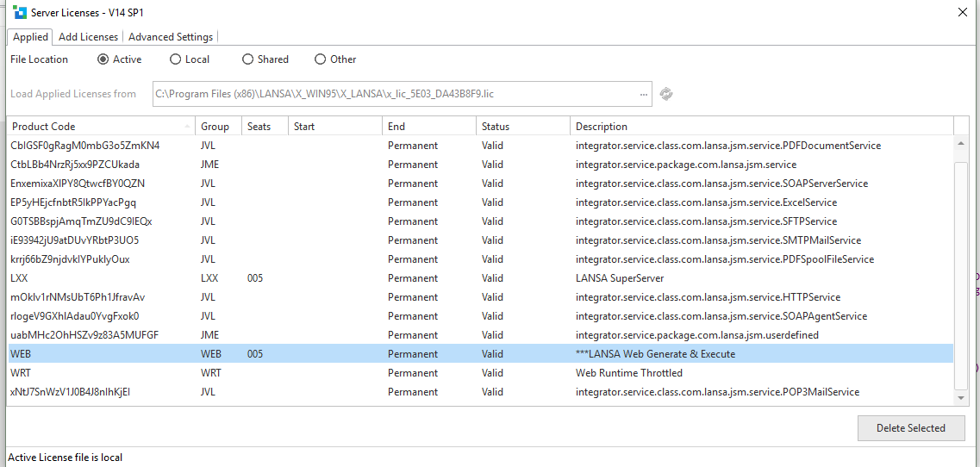Select the LXX product code row
The image size is (980, 467).
[x=480, y=278]
